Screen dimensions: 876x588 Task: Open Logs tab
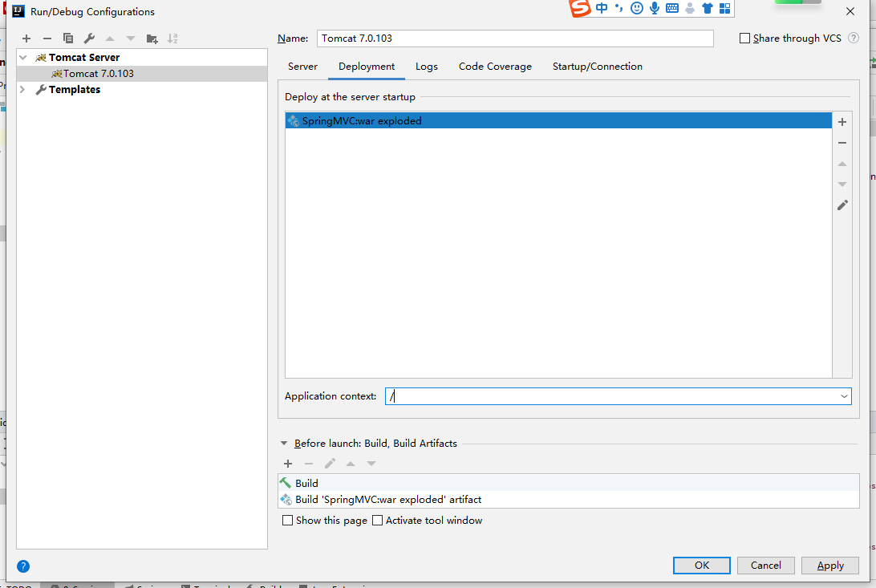pos(426,67)
